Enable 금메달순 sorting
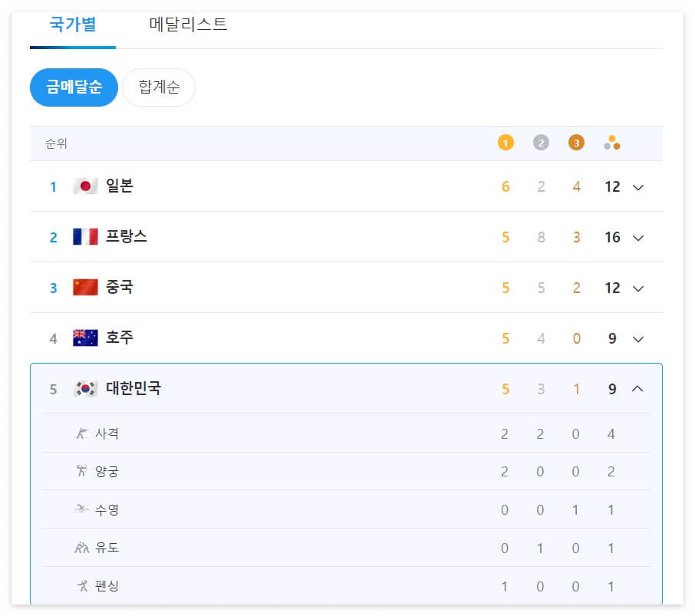The width and height of the screenshot is (695, 616). click(x=73, y=87)
